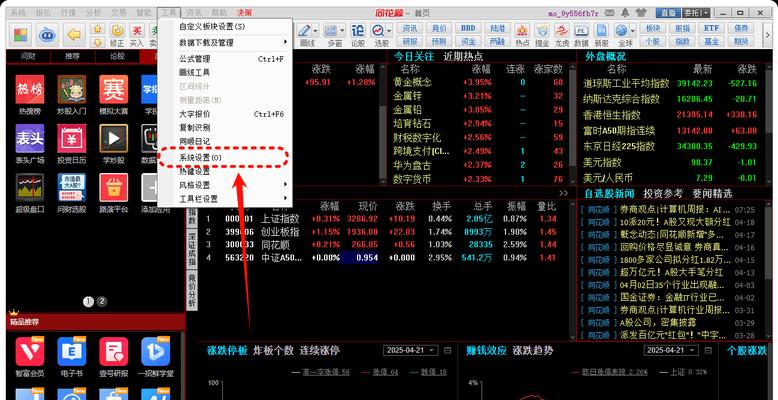Click the 资讯 toolbar button
778x400 pixels.
410,28
